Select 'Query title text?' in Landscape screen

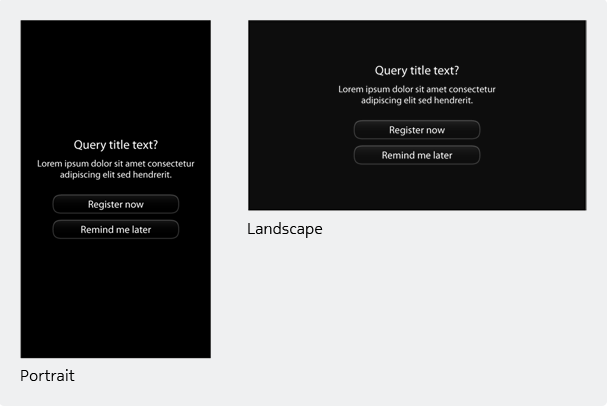point(417,70)
